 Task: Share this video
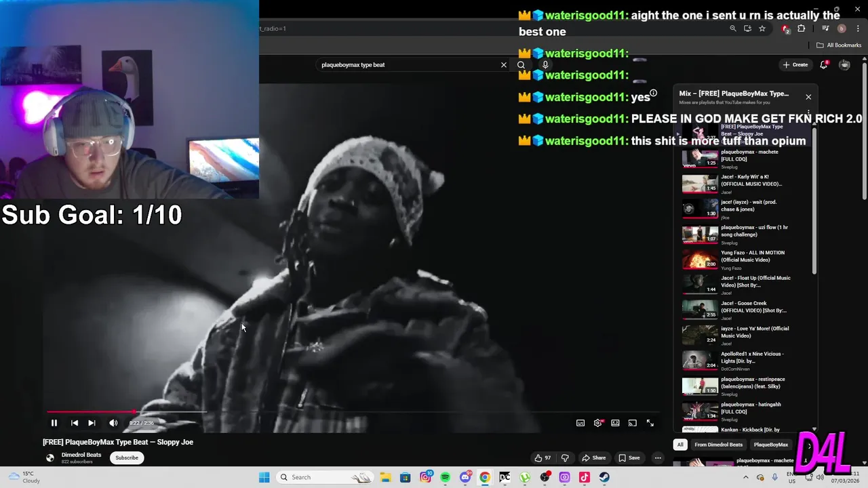pos(594,457)
